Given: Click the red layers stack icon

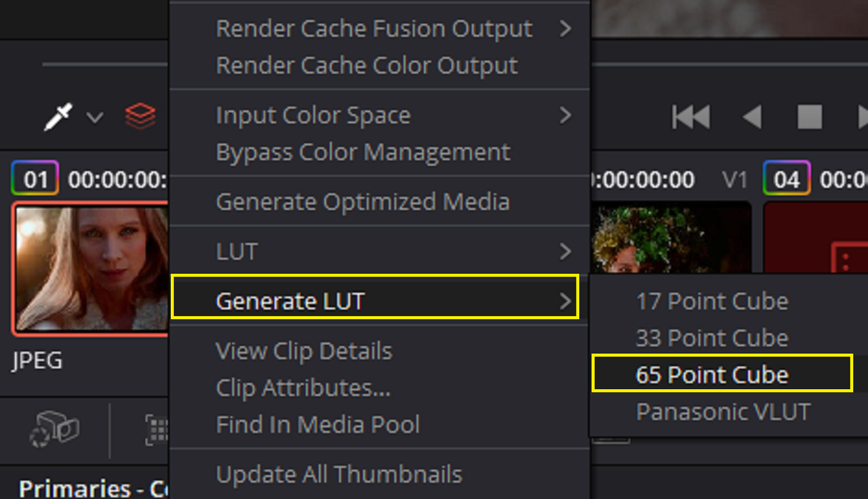Looking at the screenshot, I should tap(140, 117).
